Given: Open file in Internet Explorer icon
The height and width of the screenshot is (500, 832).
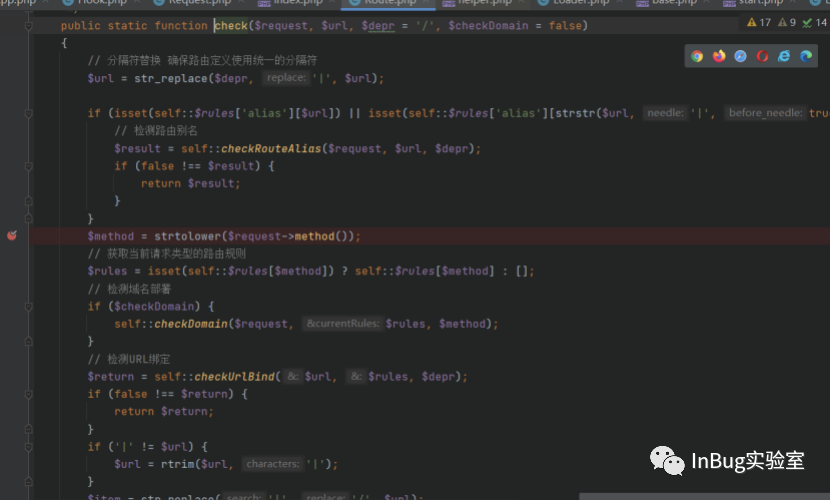Looking at the screenshot, I should [x=784, y=56].
